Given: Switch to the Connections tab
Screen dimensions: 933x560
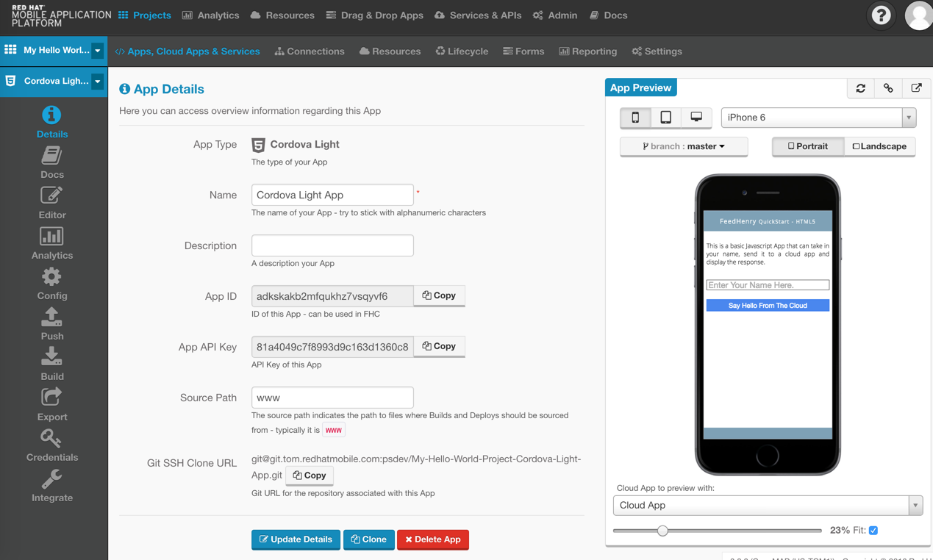Looking at the screenshot, I should click(310, 51).
